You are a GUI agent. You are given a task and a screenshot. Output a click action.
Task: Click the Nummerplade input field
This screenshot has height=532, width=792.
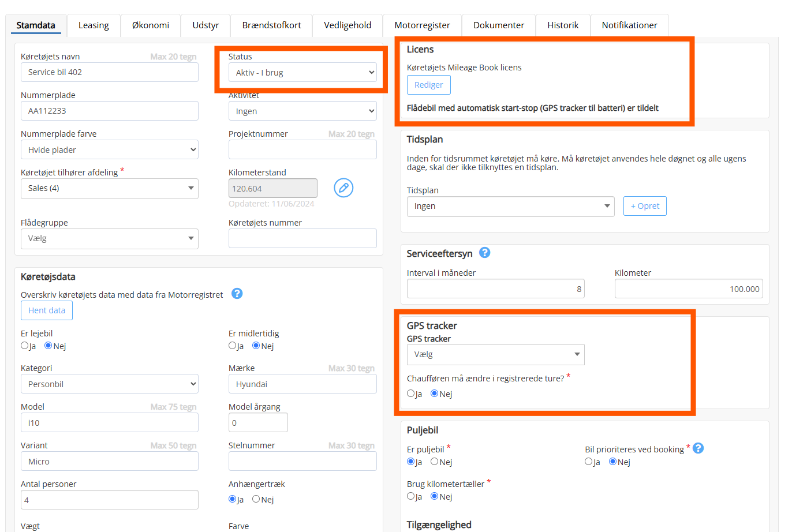(x=109, y=111)
